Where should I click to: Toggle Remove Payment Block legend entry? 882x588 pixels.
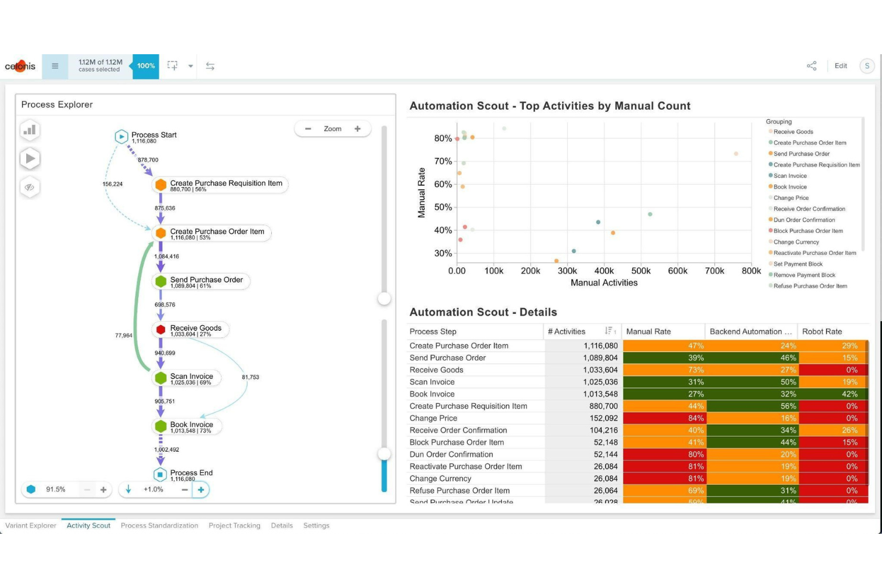802,275
